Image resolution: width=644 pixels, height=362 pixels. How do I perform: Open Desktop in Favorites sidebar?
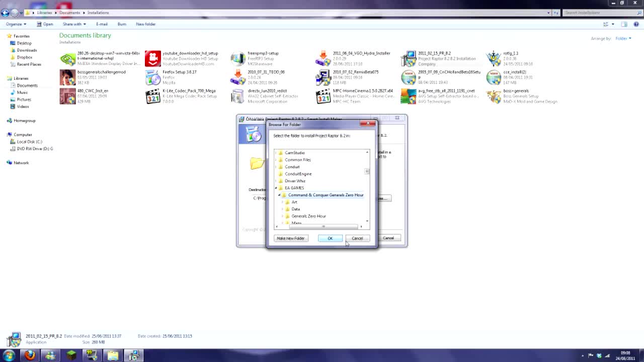coord(24,43)
